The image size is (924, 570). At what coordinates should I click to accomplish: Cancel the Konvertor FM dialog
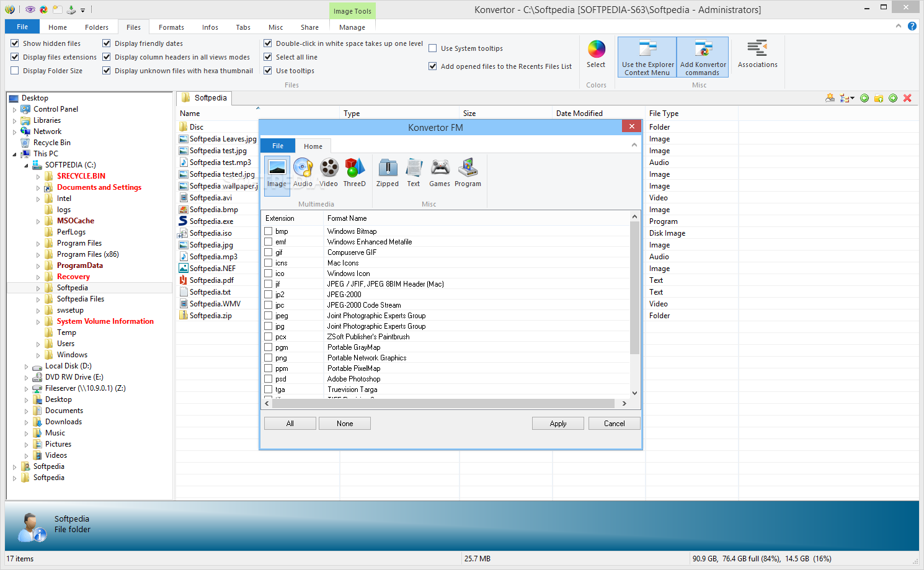pyautogui.click(x=615, y=424)
